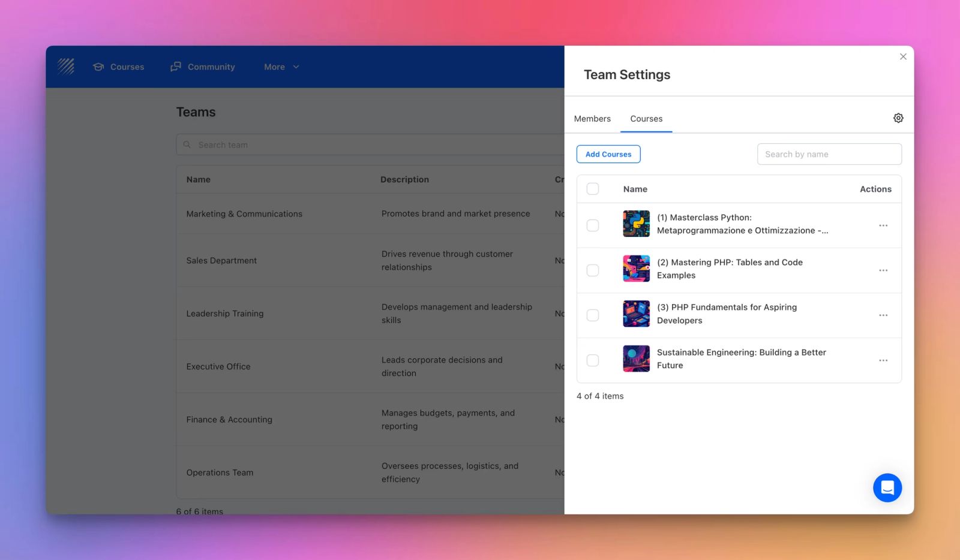This screenshot has height=560, width=960.
Task: Focus the Search team input
Action: coord(370,144)
